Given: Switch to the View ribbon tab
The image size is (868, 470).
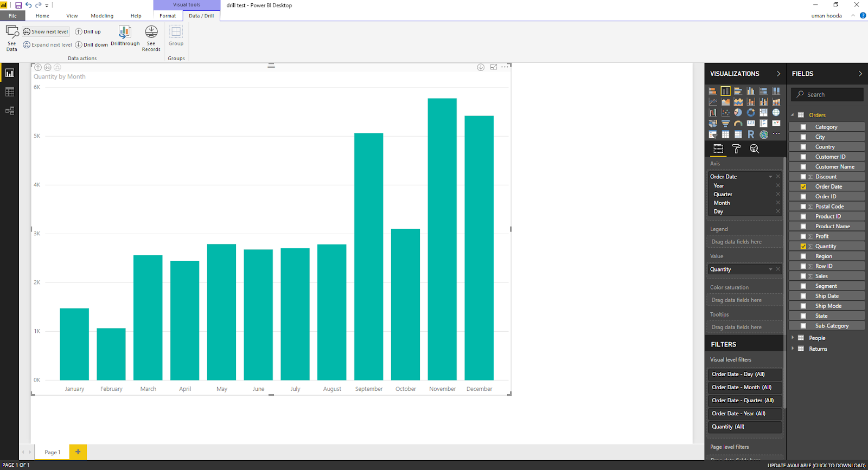Looking at the screenshot, I should tap(72, 16).
